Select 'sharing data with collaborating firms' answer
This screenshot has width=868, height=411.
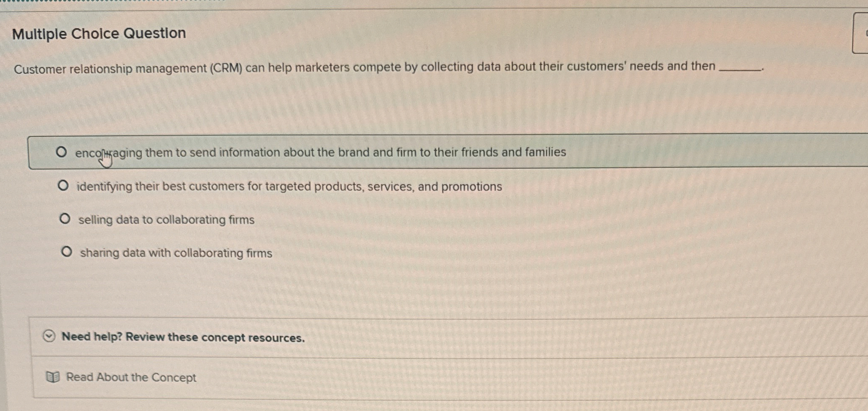(176, 253)
